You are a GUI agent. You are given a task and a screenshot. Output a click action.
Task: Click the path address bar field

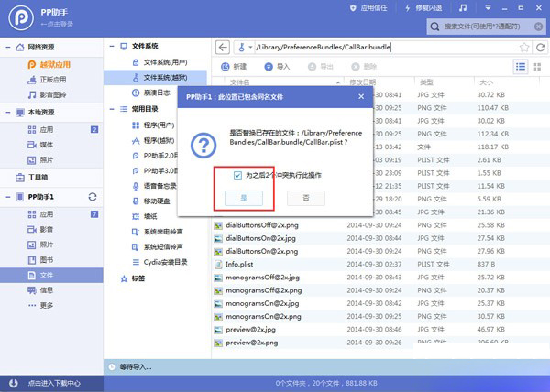coord(386,47)
